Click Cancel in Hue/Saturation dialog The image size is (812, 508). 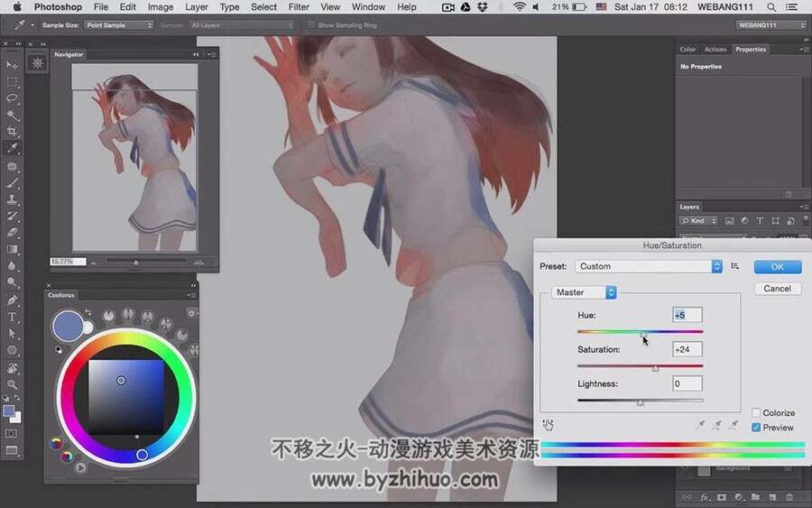click(x=778, y=289)
